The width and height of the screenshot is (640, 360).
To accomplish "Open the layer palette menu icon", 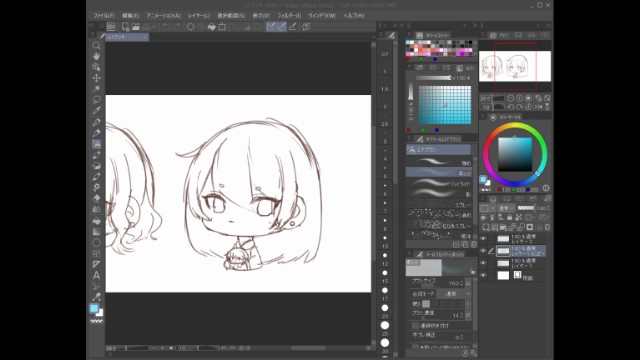I will (x=483, y=199).
